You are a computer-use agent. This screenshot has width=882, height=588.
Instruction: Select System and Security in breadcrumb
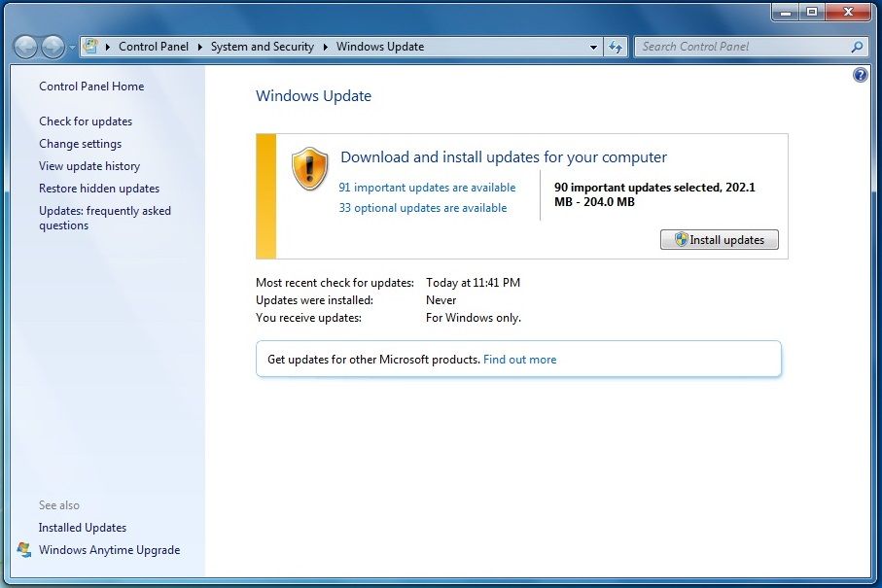pyautogui.click(x=262, y=47)
